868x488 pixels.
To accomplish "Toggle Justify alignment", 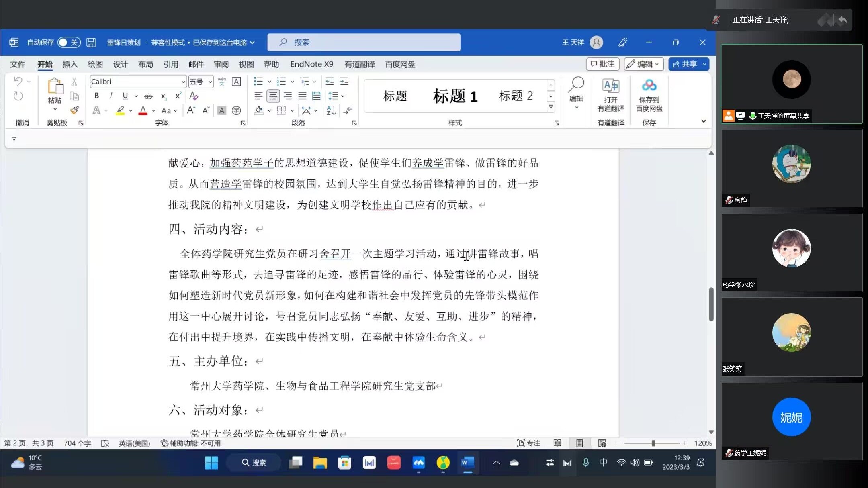I will click(x=302, y=96).
